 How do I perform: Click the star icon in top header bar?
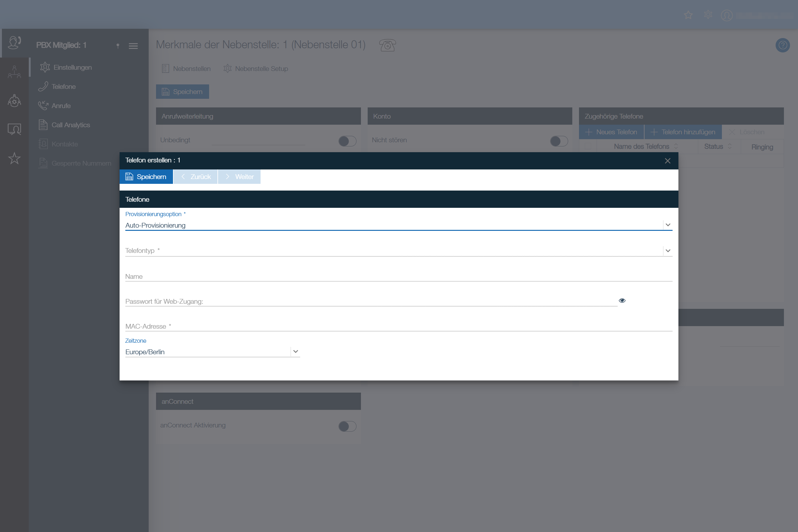point(688,15)
